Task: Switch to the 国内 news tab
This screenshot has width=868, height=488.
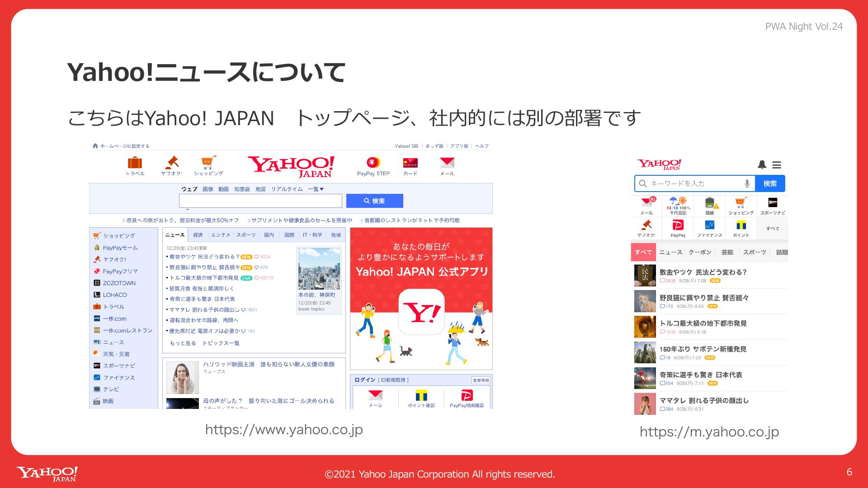Action: pyautogui.click(x=269, y=235)
